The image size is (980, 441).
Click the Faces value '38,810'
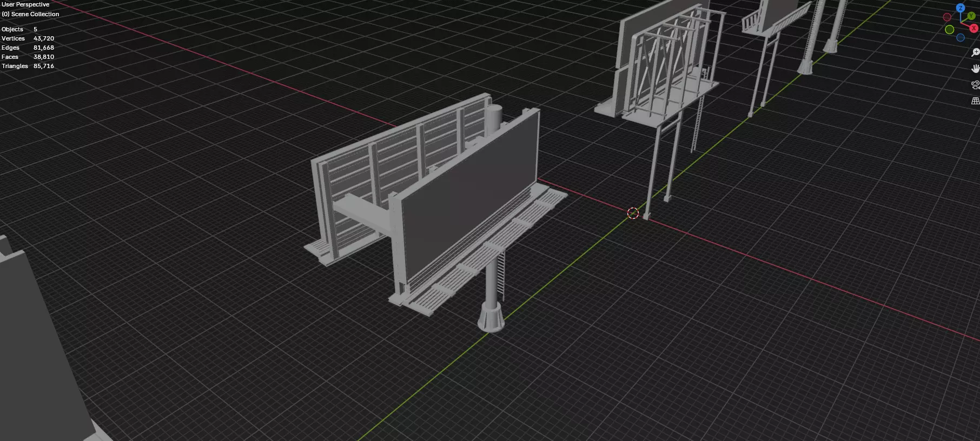44,57
